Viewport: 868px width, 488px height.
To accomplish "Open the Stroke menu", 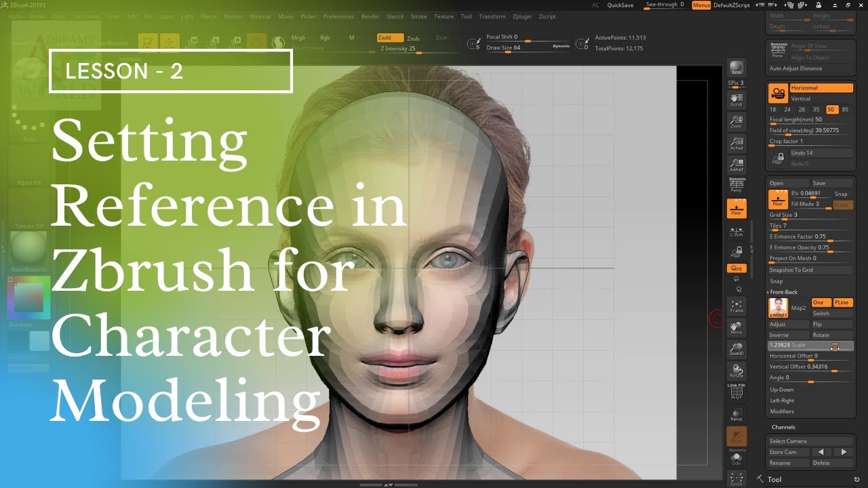I will [x=419, y=16].
